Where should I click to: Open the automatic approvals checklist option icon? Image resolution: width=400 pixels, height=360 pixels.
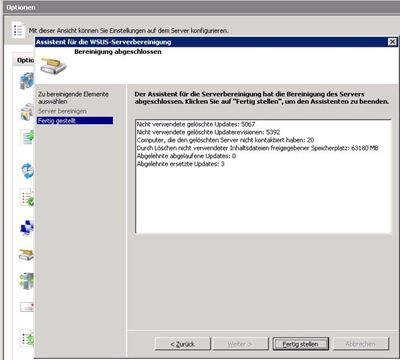tap(27, 197)
